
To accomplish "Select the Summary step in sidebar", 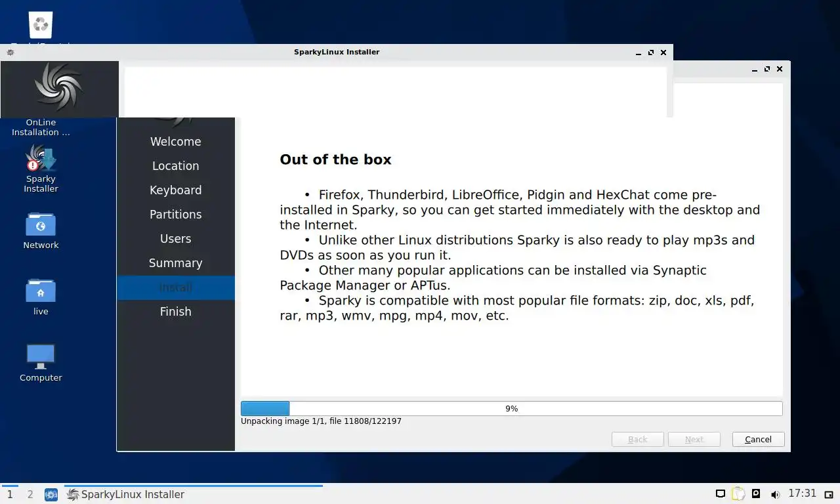I will click(x=176, y=263).
